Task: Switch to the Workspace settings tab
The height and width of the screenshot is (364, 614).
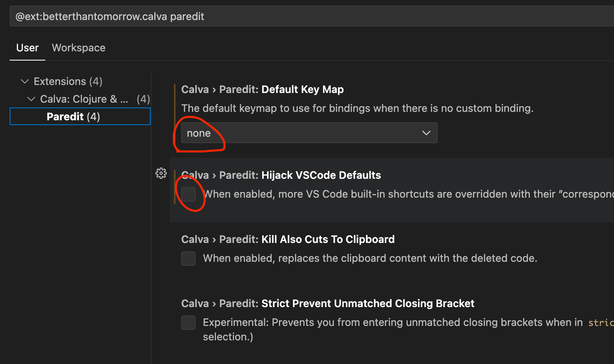Action: [79, 48]
